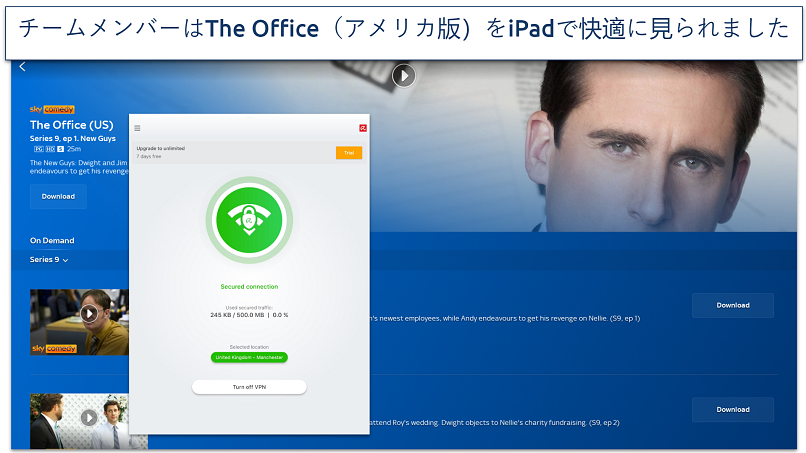This screenshot has width=806, height=453.
Task: Click the green VPN shield connection icon
Action: [249, 220]
